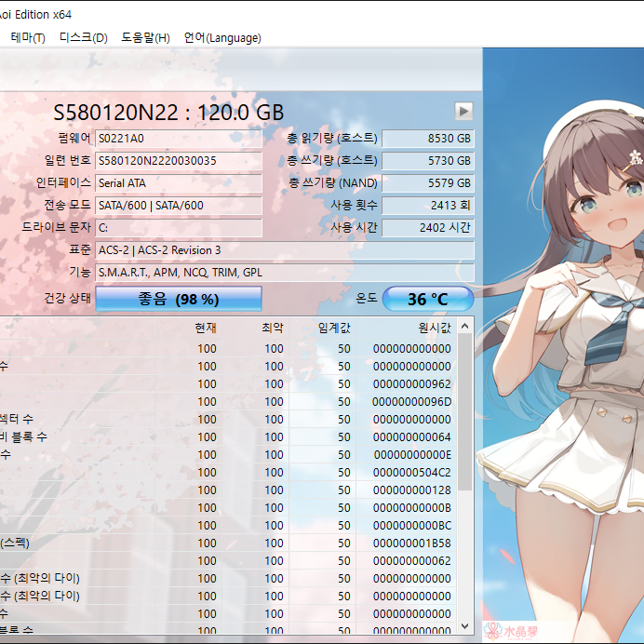Open the 디스크(D) menu
Viewport: 644px width, 644px height.
tap(84, 38)
